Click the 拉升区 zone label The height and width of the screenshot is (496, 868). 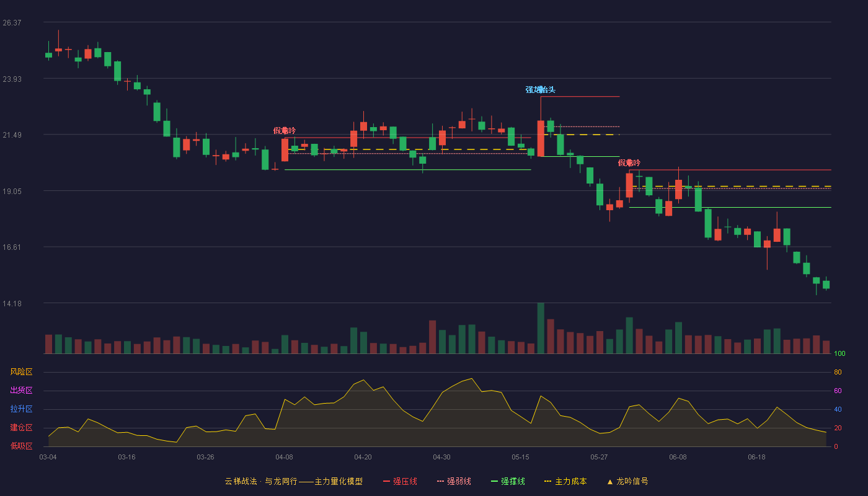pos(21,409)
